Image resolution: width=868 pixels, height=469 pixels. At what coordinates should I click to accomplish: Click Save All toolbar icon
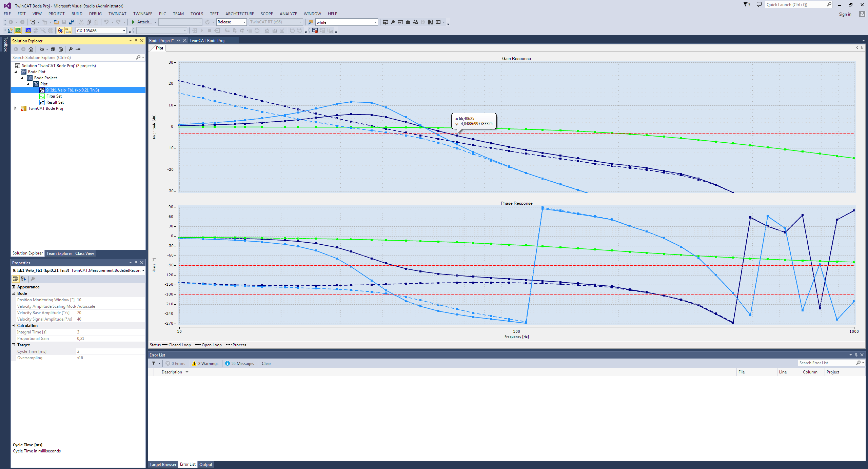tap(71, 22)
